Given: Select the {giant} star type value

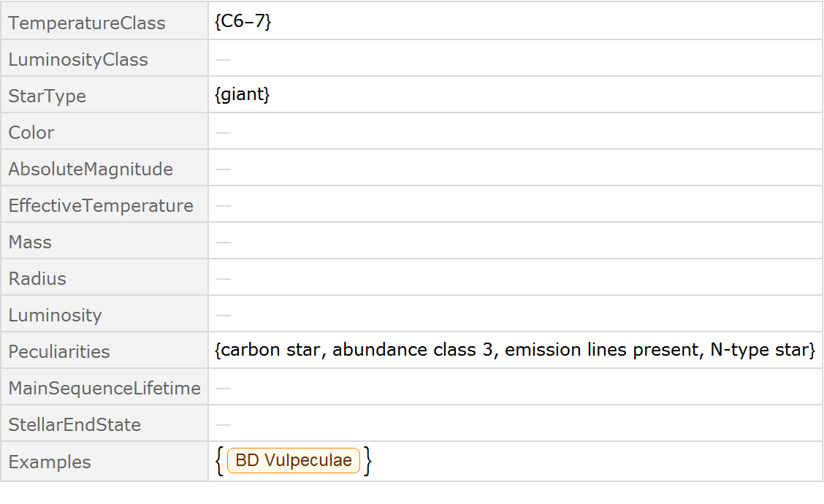Looking at the screenshot, I should (x=243, y=95).
